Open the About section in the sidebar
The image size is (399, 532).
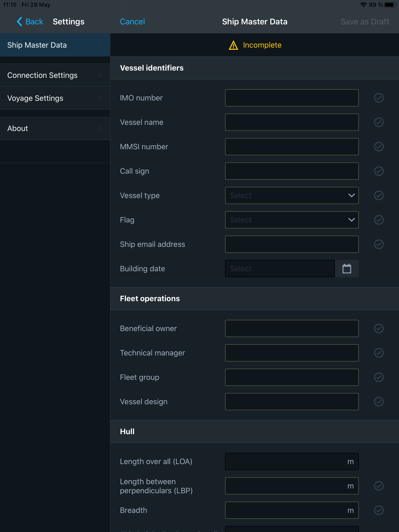(x=55, y=128)
